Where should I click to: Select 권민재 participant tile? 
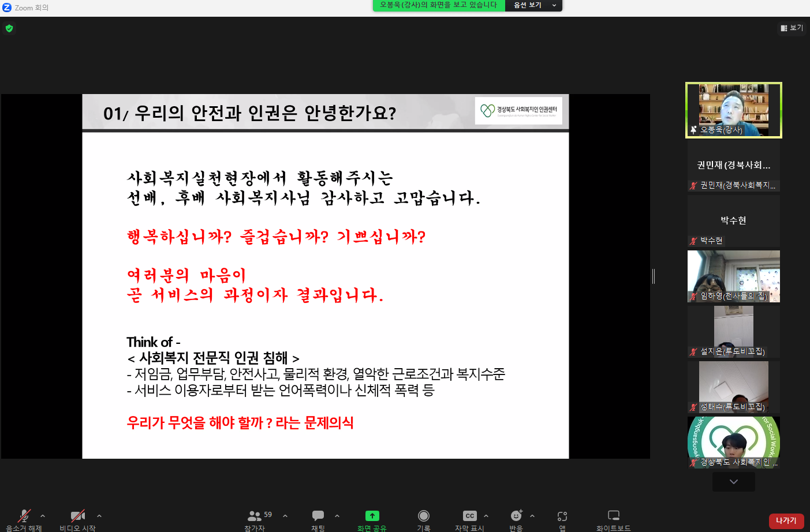click(x=734, y=167)
